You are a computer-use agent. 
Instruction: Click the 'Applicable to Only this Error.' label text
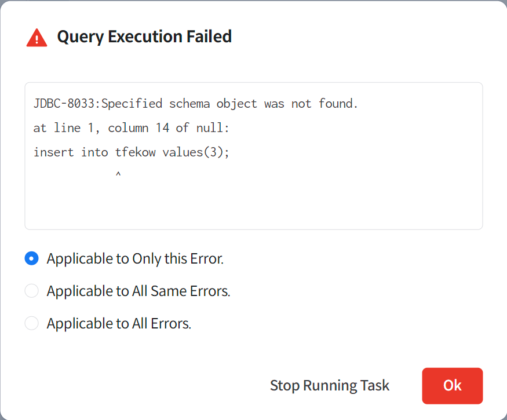pyautogui.click(x=135, y=258)
